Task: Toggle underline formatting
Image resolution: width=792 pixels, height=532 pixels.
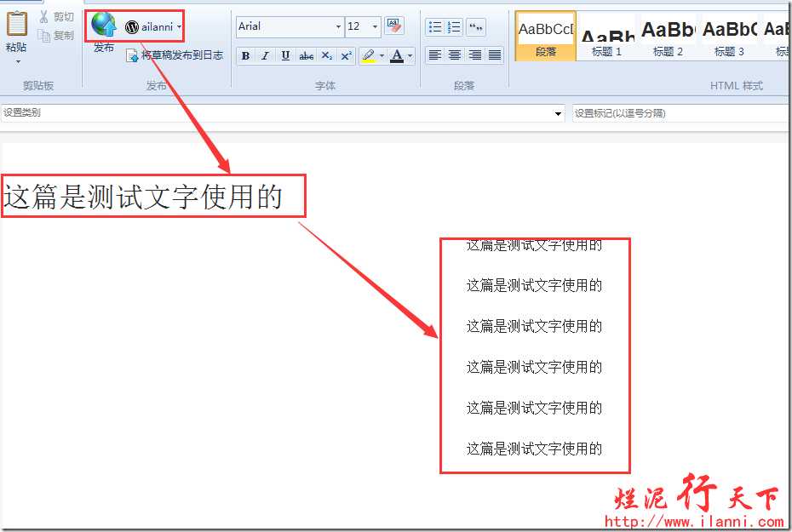Action: coord(285,55)
